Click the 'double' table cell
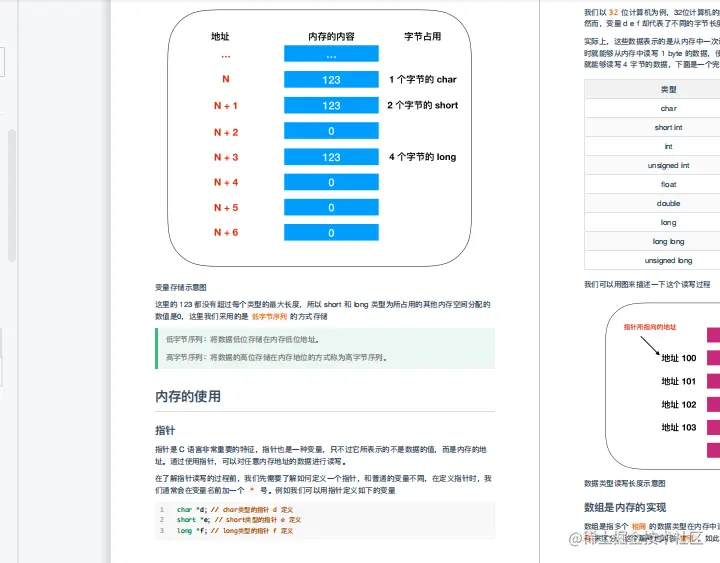This screenshot has height=563, width=720. (668, 203)
